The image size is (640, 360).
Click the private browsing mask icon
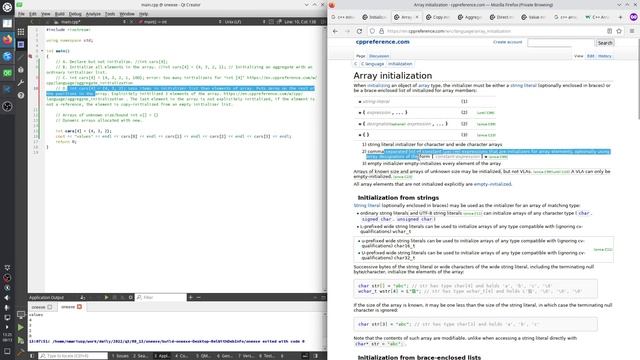(x=633, y=17)
